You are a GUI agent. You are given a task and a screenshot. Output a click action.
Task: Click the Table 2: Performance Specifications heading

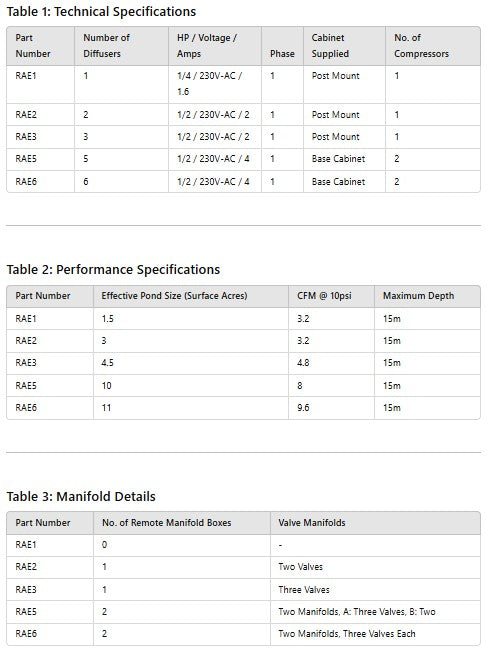113,269
